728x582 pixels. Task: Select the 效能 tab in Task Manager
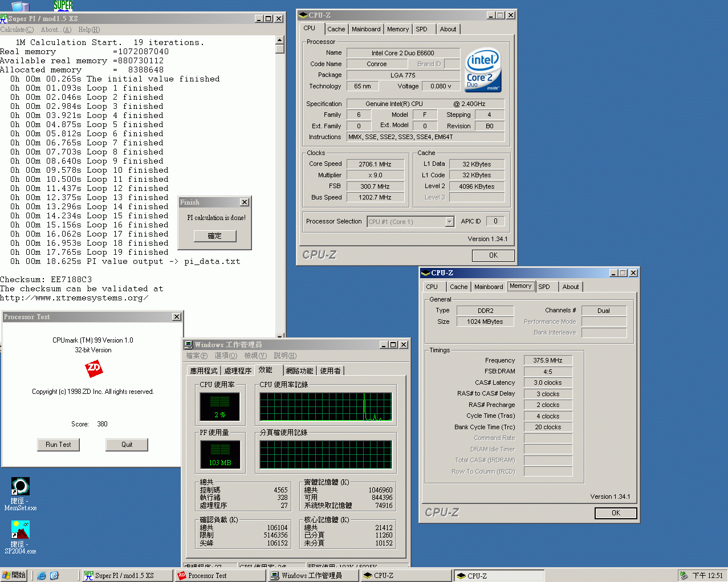point(266,370)
